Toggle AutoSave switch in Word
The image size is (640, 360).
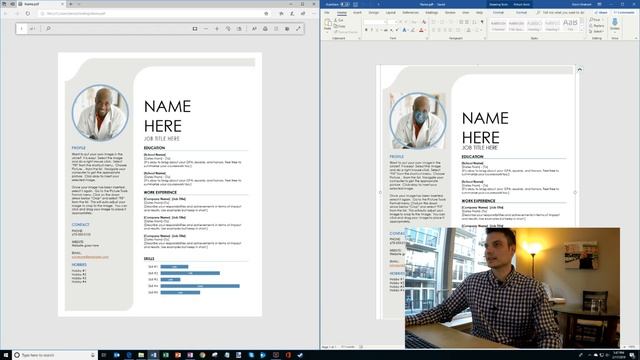[x=345, y=4]
